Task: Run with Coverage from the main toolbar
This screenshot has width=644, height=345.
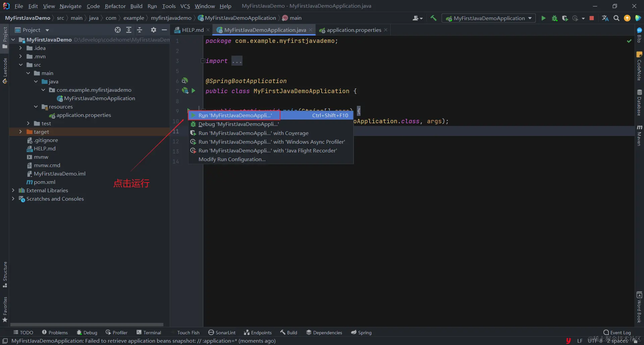Action: 565,18
